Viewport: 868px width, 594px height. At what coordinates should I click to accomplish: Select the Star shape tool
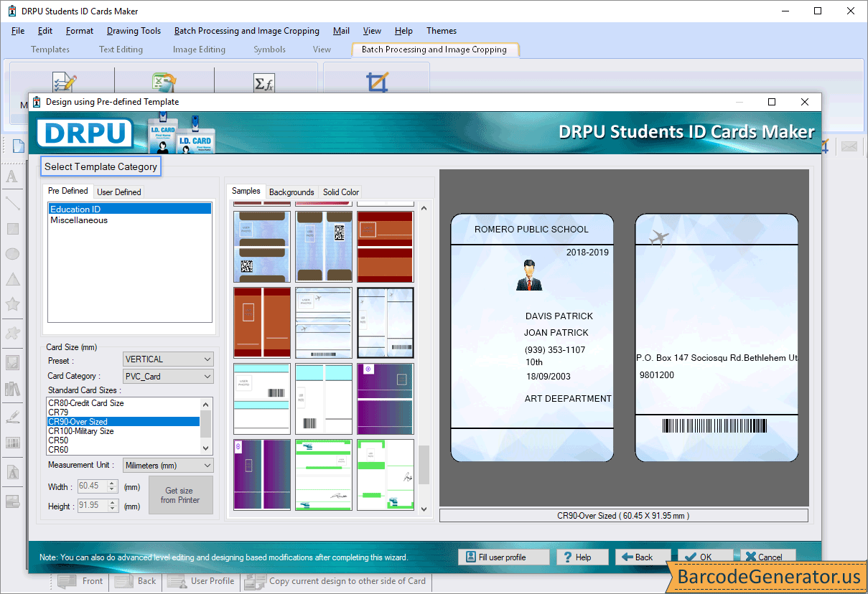pyautogui.click(x=12, y=304)
